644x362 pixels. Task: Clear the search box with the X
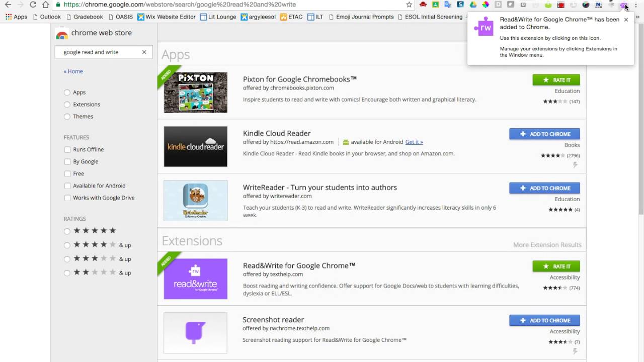(144, 52)
